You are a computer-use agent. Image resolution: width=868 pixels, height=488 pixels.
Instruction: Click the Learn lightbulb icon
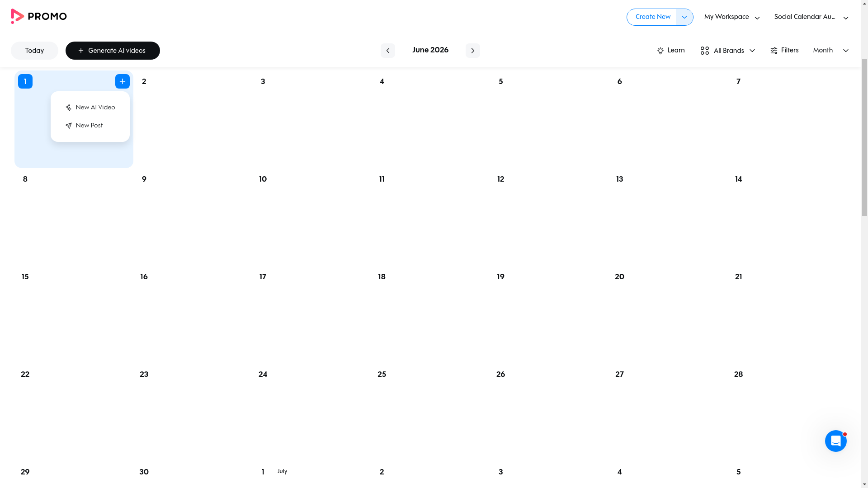pos(660,51)
